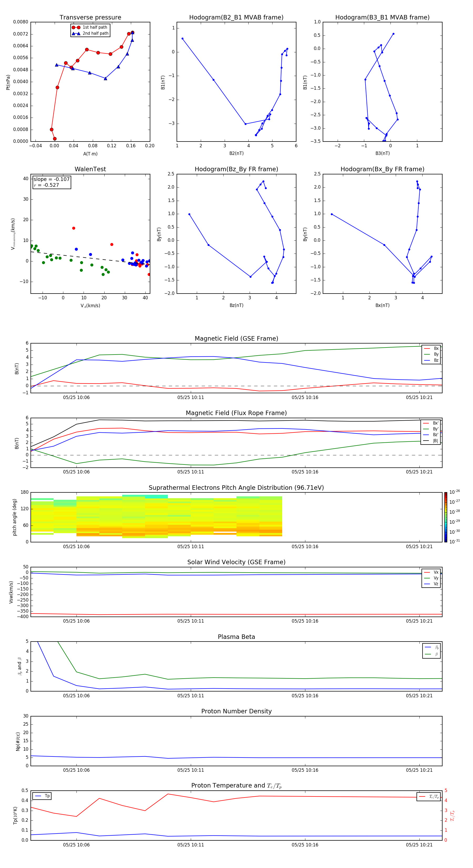Click the 'Bz(nT)' x-axis label
This screenshot has width=473, height=868.
(236, 305)
